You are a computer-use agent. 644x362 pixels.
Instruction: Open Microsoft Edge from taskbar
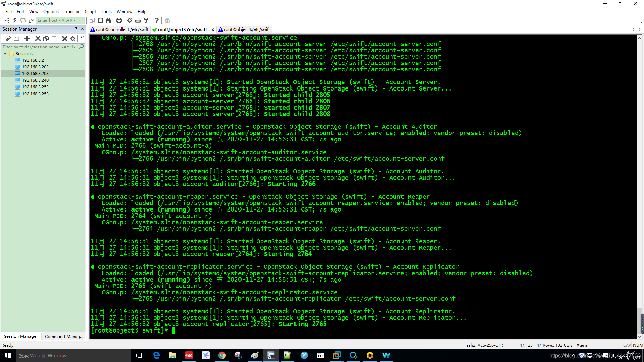point(156,355)
